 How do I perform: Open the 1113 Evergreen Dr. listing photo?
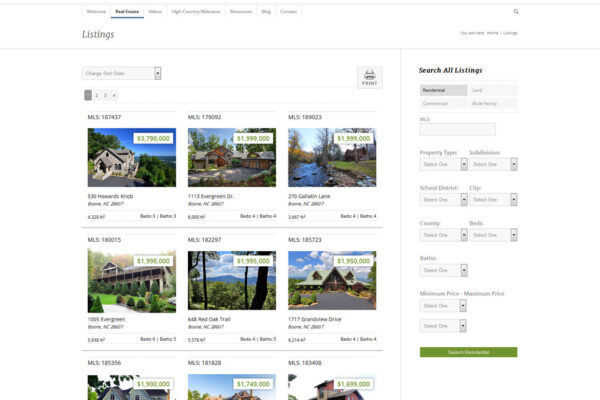[x=232, y=157]
